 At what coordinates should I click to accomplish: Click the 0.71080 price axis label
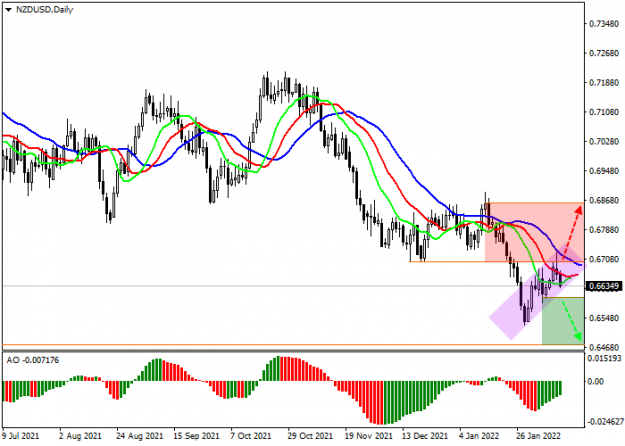(x=604, y=112)
